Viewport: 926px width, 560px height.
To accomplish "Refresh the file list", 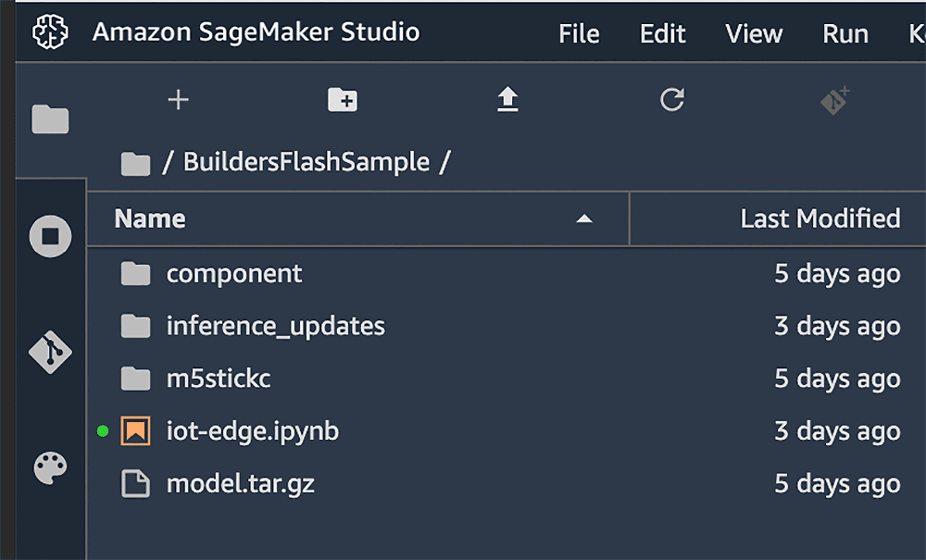I will point(671,100).
